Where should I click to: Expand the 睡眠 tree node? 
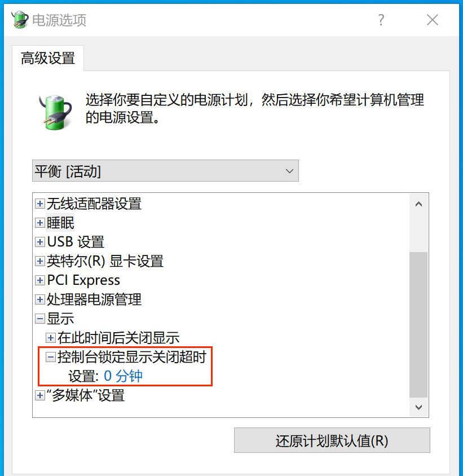click(40, 223)
